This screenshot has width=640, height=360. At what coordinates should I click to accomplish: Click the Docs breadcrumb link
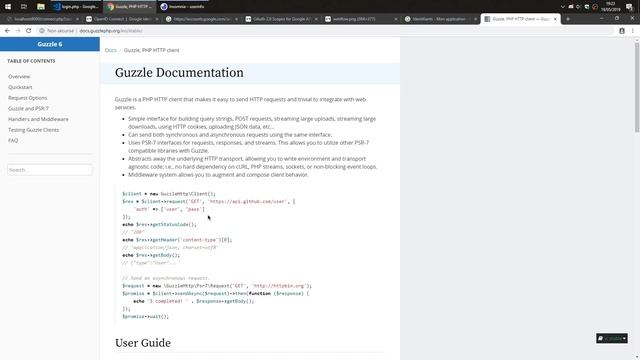[x=111, y=50]
